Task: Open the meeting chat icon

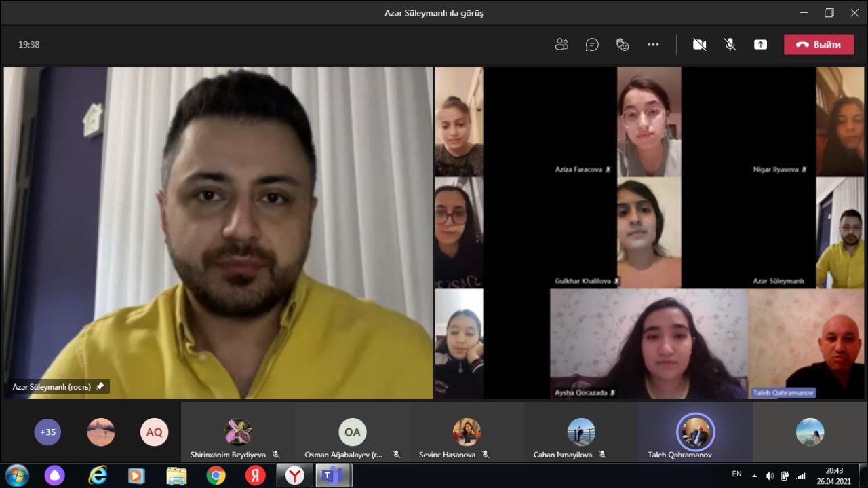Action: (x=592, y=45)
